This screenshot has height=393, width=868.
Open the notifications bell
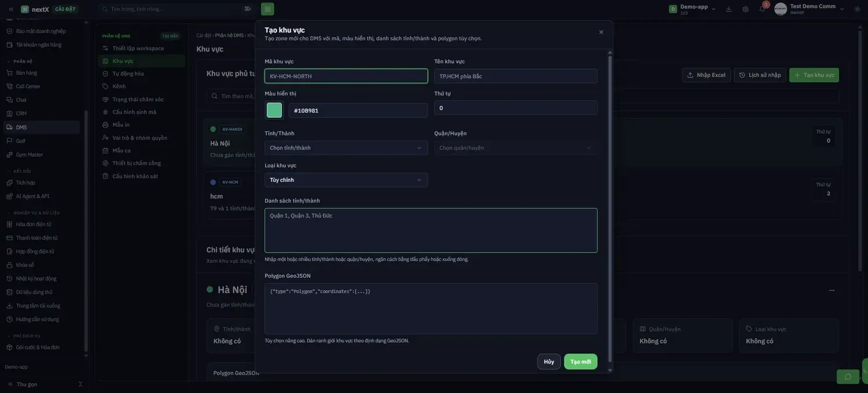tap(762, 9)
